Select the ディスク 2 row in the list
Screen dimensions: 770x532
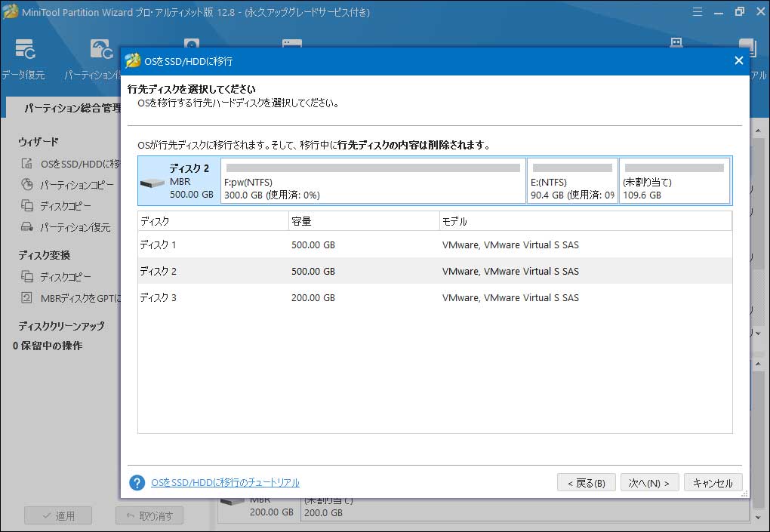coord(435,271)
